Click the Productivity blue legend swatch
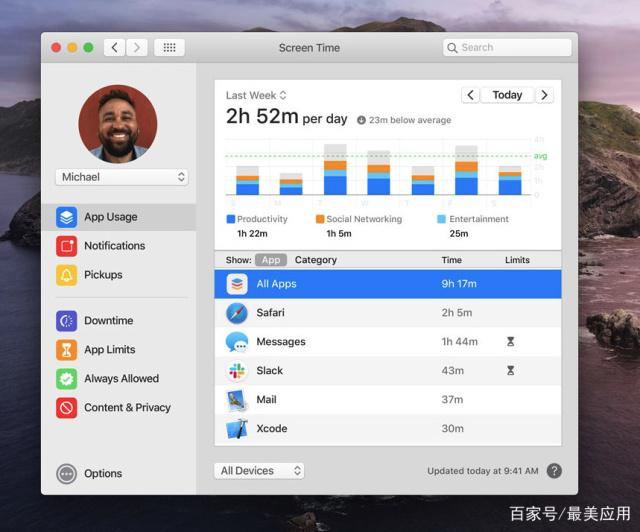640x532 pixels. pos(231,219)
